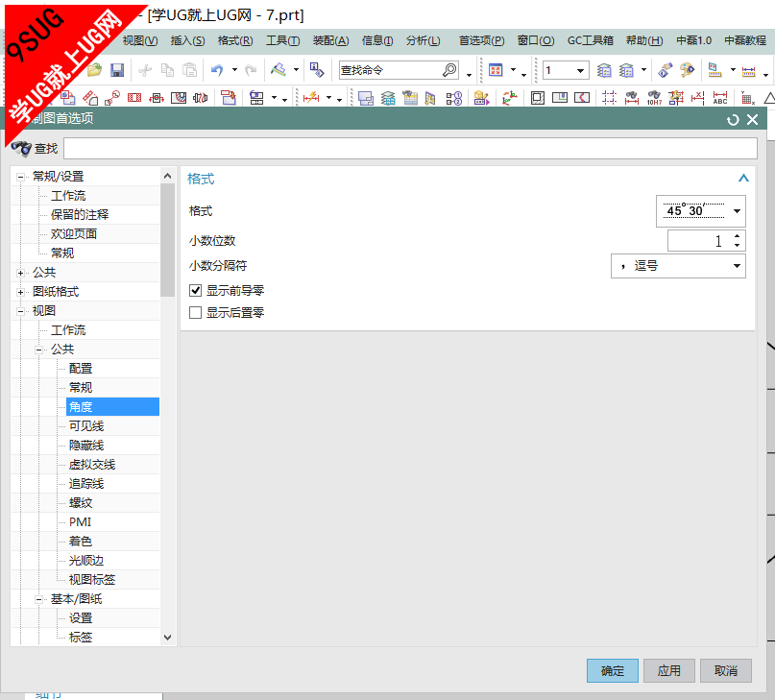This screenshot has width=775, height=700.
Task: Click the ABC dimension text icon
Action: click(720, 97)
